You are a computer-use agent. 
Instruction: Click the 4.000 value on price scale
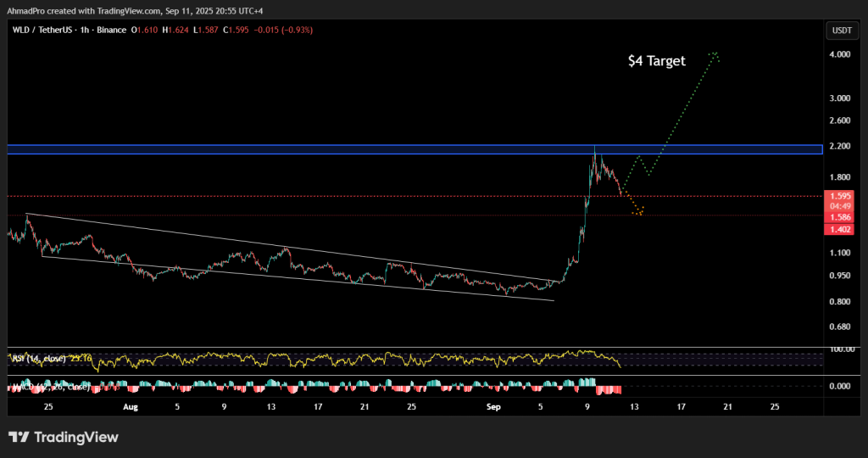coord(840,54)
